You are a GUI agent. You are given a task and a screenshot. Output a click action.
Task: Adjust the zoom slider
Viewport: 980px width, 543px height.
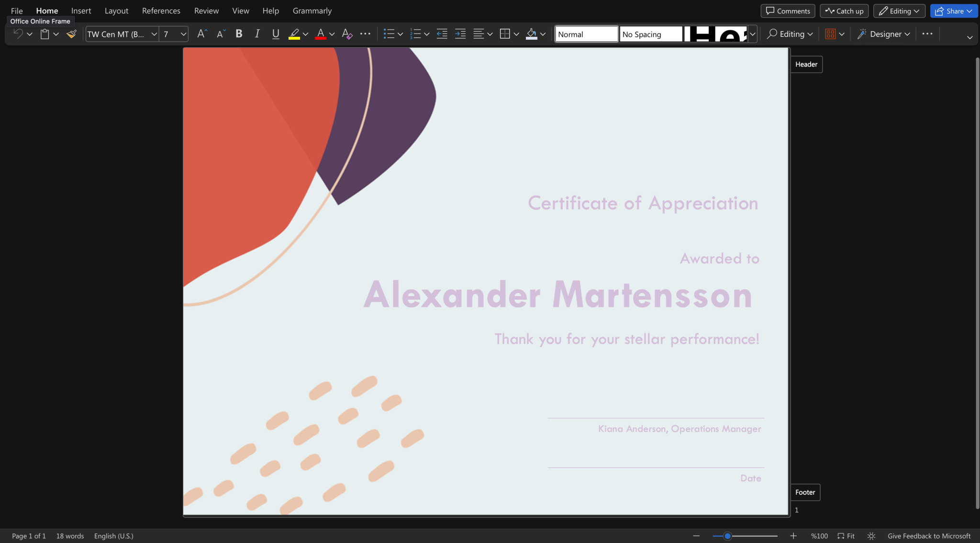point(728,536)
